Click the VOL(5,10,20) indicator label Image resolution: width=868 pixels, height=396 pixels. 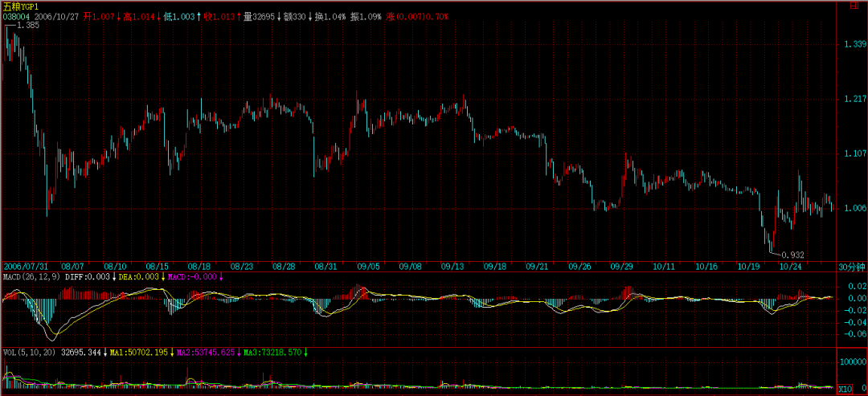[x=30, y=352]
